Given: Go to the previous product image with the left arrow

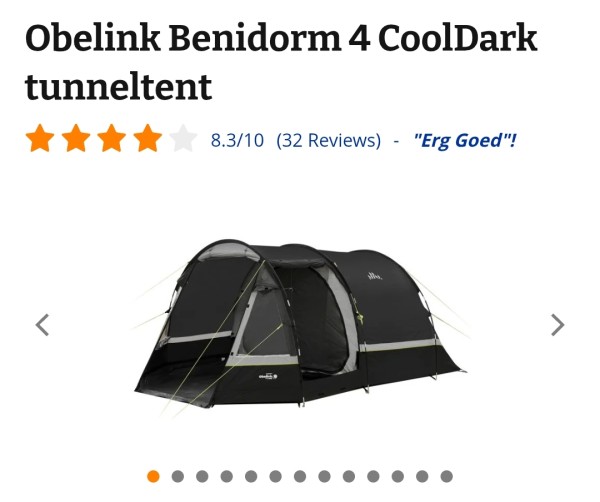Looking at the screenshot, I should point(42,325).
